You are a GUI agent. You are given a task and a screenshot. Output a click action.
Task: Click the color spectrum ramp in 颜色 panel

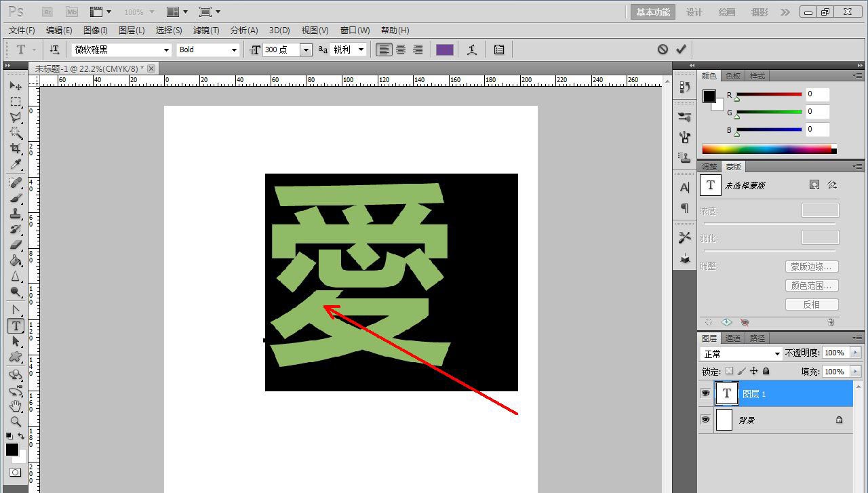[769, 149]
